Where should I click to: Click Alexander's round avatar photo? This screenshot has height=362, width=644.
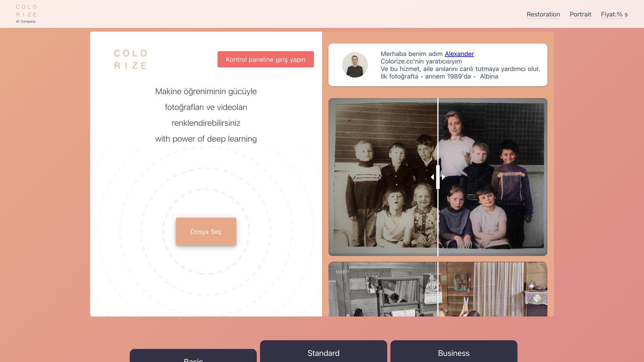(355, 65)
